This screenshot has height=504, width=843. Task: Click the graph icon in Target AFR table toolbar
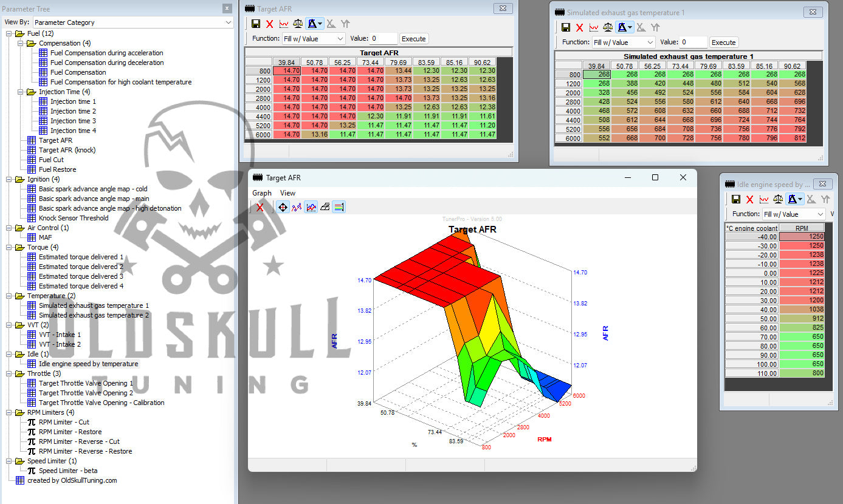coord(284,24)
